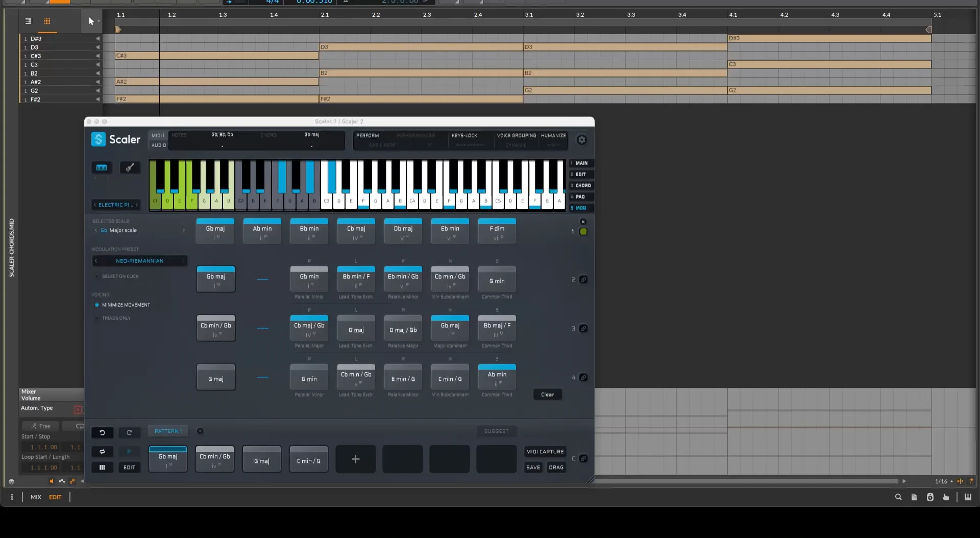Click the link icon for section C

point(583,459)
